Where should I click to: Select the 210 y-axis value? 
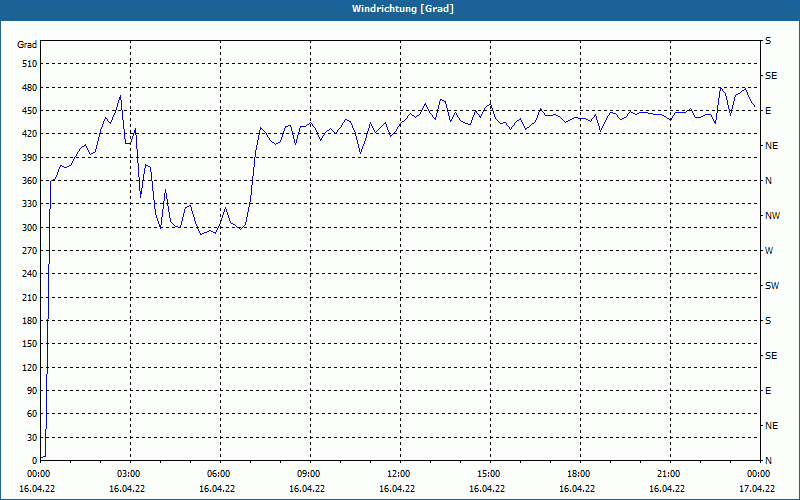click(30, 297)
